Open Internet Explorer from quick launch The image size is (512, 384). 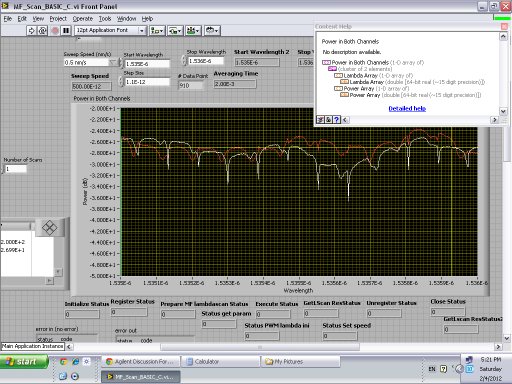tap(75, 361)
